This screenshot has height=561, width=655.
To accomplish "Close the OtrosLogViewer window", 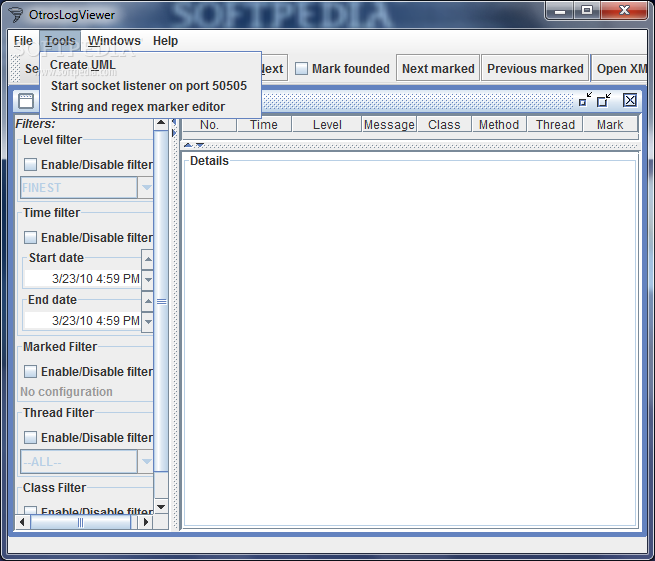I will click(624, 10).
